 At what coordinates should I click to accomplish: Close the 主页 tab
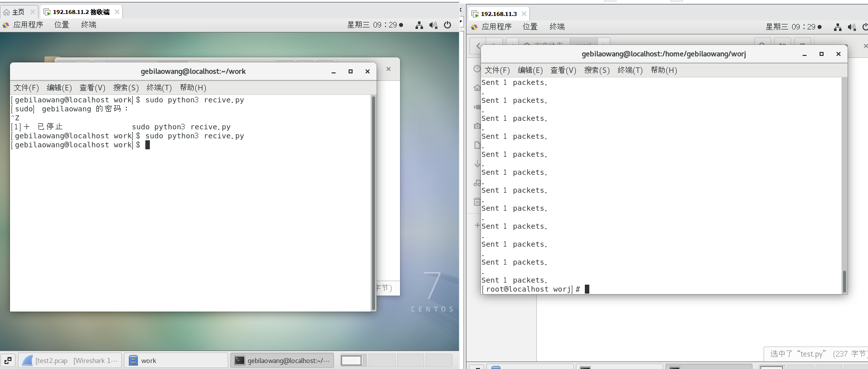pyautogui.click(x=32, y=12)
